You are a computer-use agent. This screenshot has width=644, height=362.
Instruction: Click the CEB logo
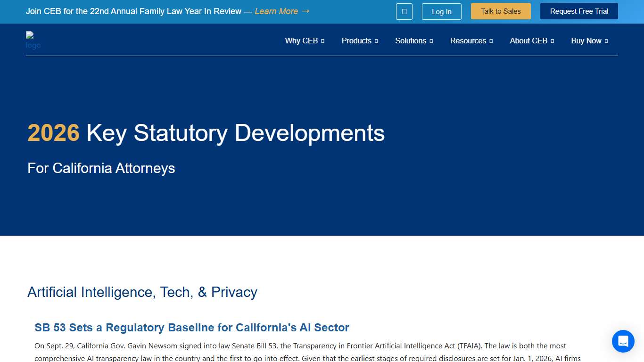click(x=33, y=41)
